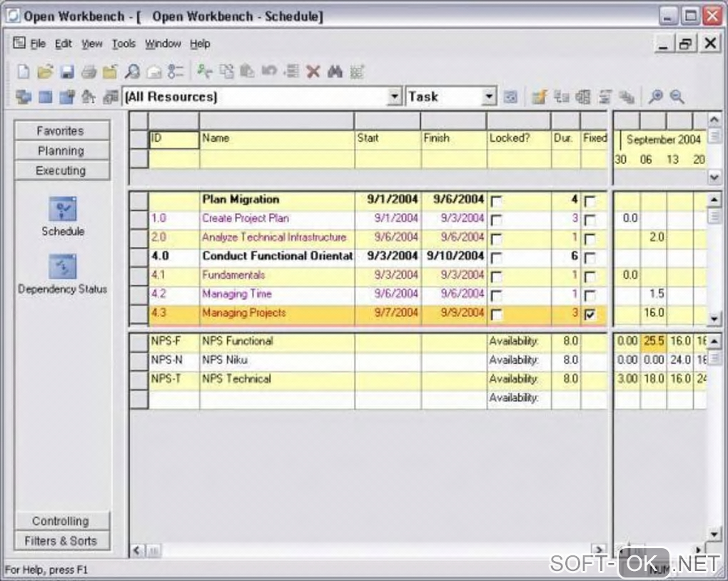Click the Paste icon in toolbar
728x581 pixels.
(x=248, y=71)
